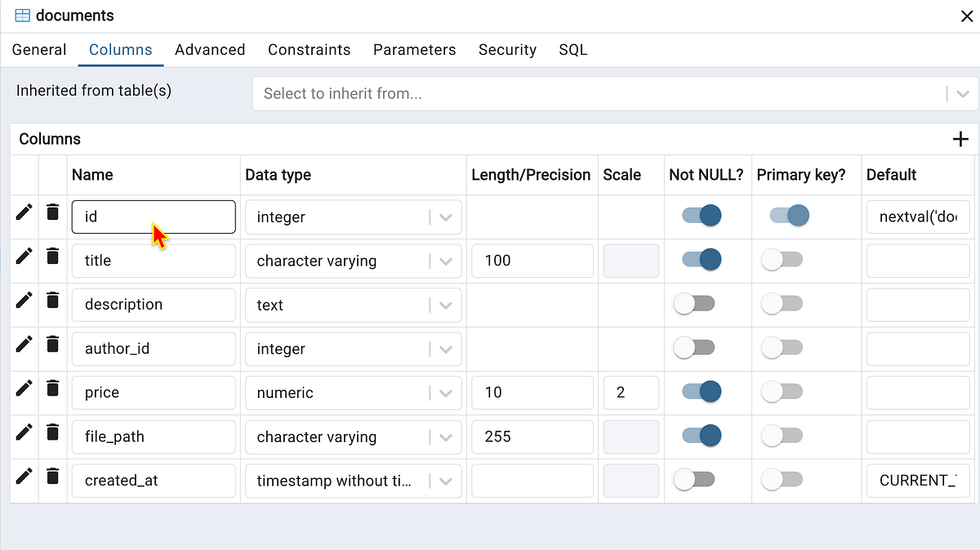The height and width of the screenshot is (550, 980).
Task: Click the Security tab
Action: click(x=507, y=50)
